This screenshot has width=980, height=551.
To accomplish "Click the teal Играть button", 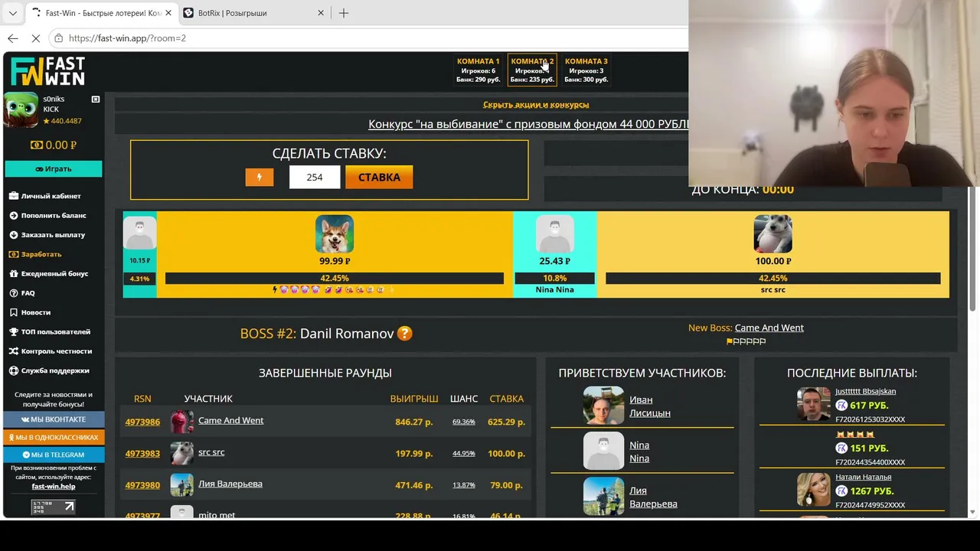I will coord(54,168).
